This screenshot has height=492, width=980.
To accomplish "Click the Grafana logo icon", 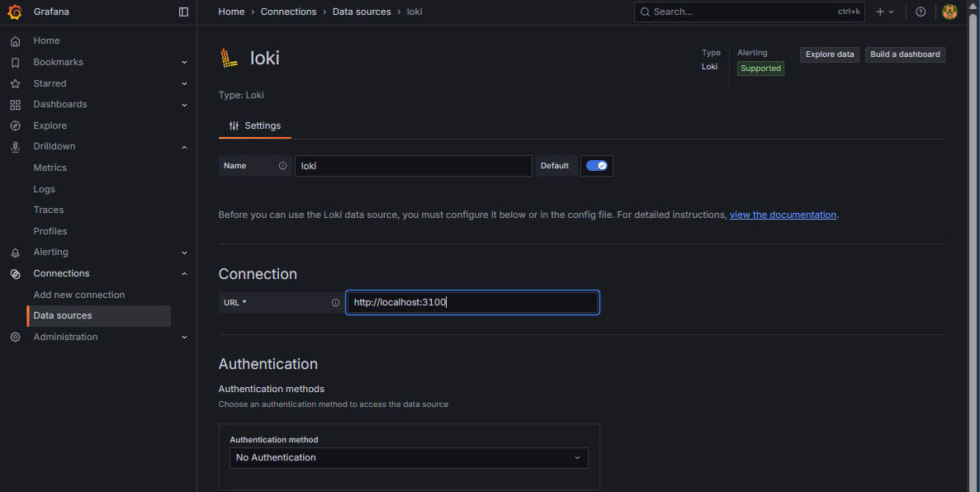I will point(14,12).
